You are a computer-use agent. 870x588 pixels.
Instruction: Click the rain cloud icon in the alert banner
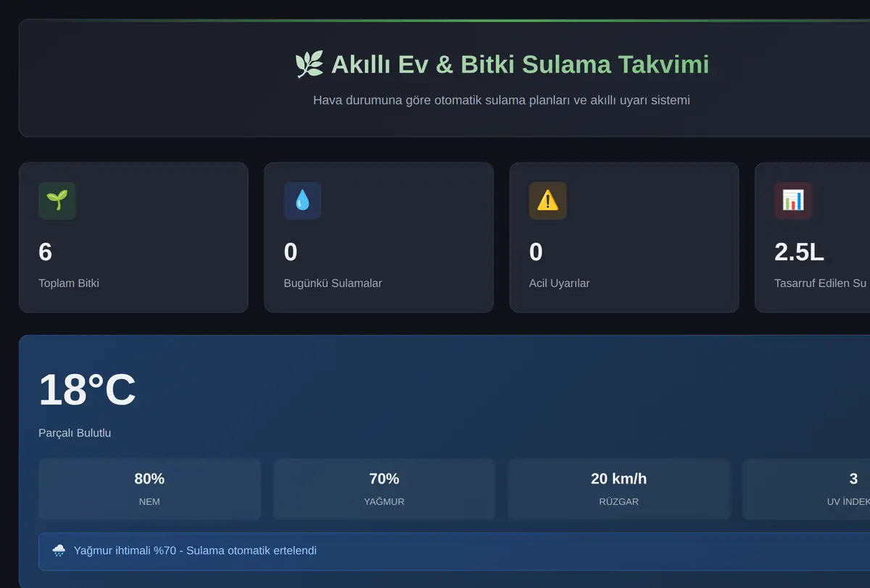(x=59, y=551)
